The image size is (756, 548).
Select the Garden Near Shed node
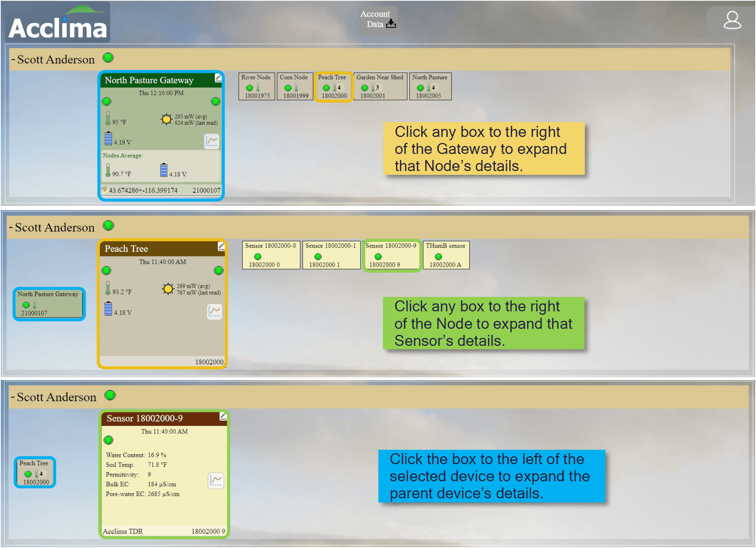380,86
